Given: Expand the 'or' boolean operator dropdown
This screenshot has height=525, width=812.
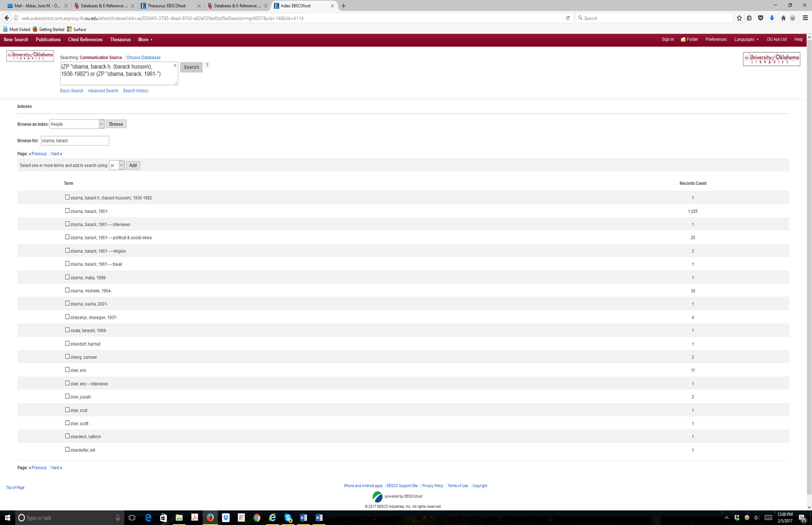Looking at the screenshot, I should click(x=117, y=165).
